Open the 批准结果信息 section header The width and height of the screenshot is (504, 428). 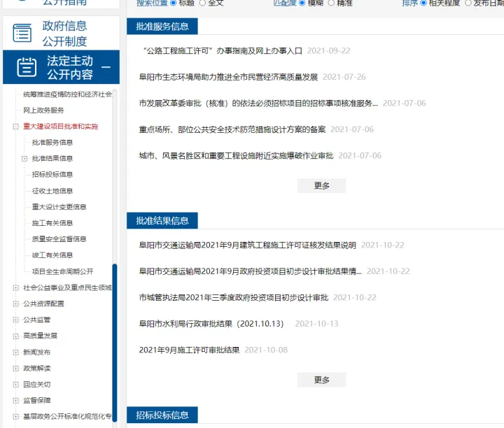point(162,220)
